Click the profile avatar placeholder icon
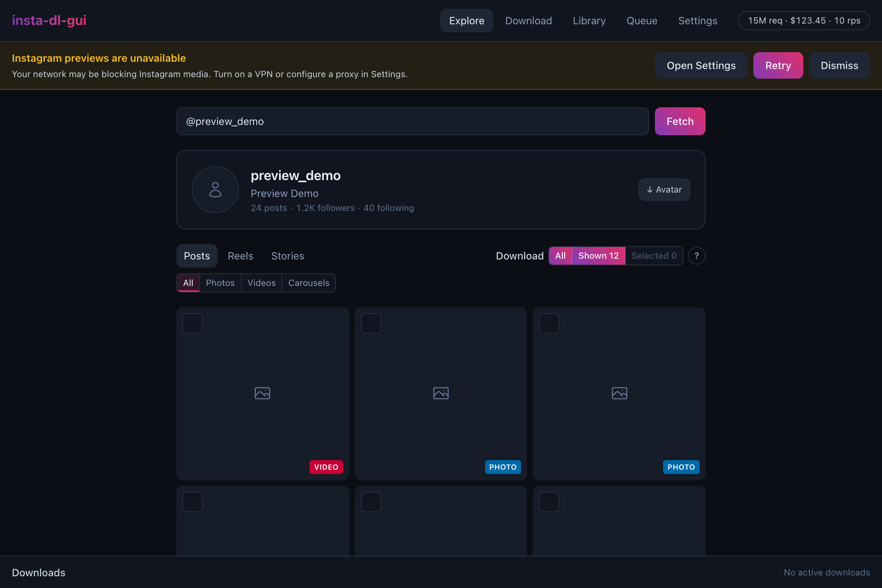Viewport: 882px width, 588px height. 215,190
